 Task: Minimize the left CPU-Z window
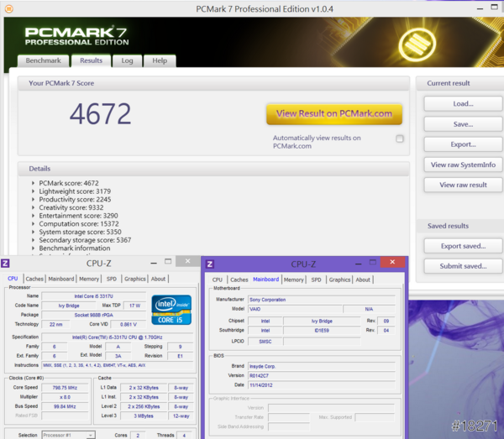(x=166, y=262)
